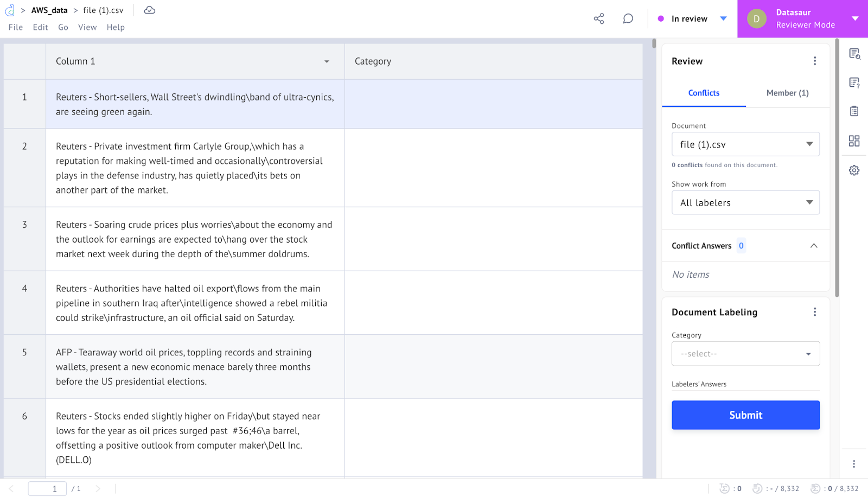Open the review document panel icon in right sidebar

[x=855, y=54]
